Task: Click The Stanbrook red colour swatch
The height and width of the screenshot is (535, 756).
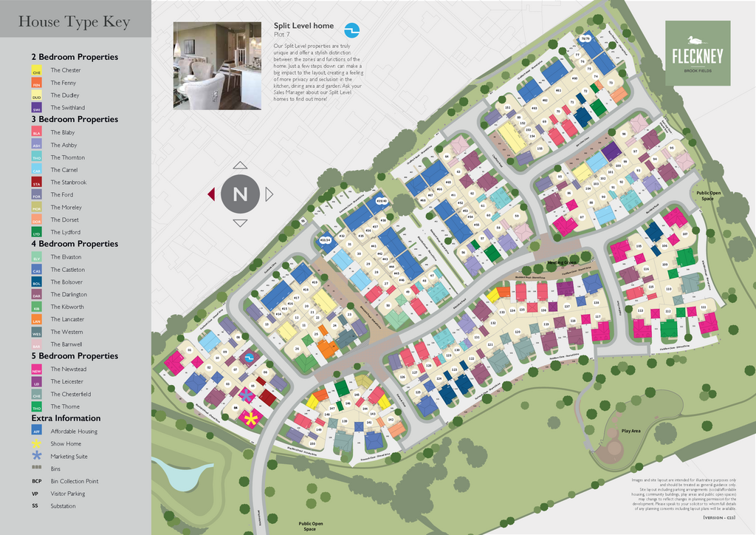Action: pyautogui.click(x=36, y=183)
